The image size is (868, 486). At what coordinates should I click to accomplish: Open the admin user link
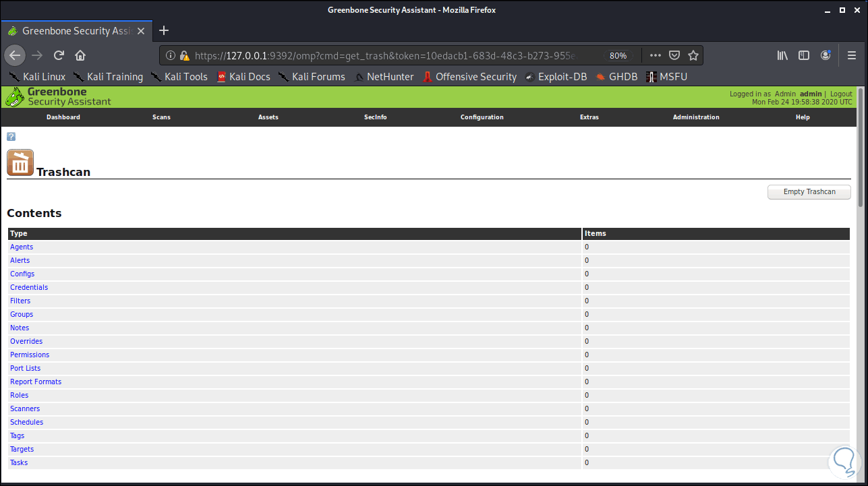pyautogui.click(x=811, y=94)
